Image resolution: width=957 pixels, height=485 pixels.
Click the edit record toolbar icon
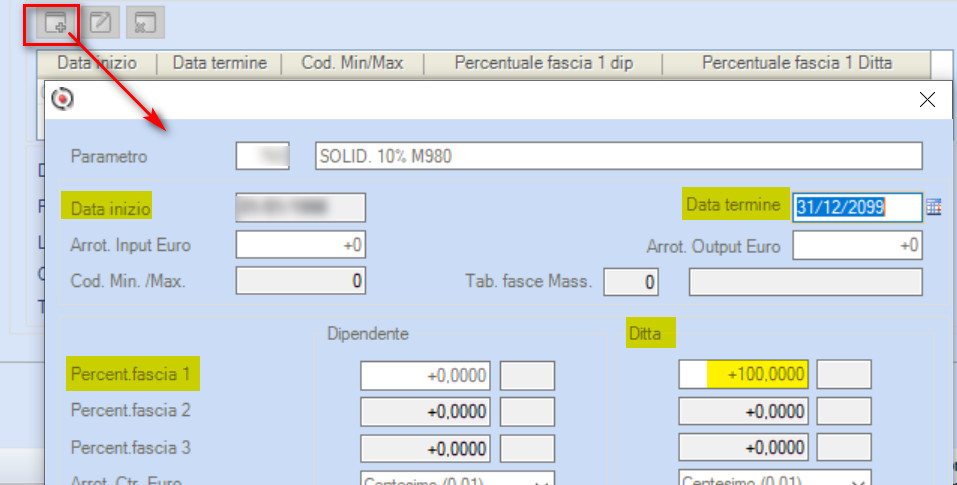[101, 23]
